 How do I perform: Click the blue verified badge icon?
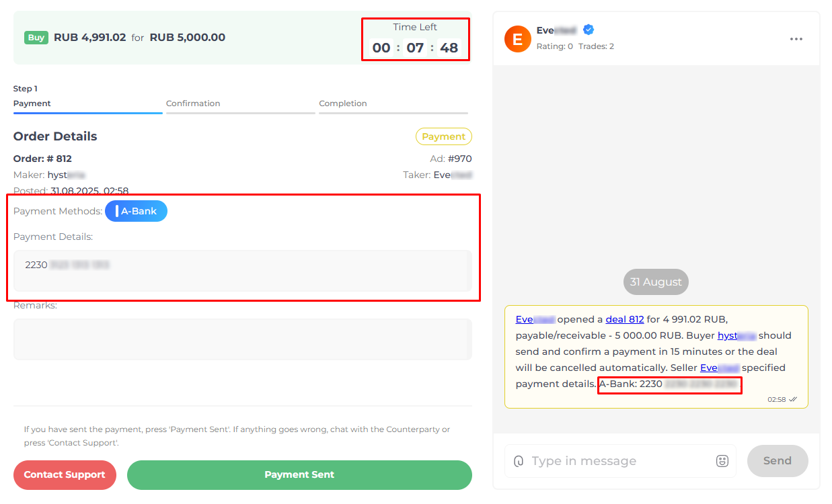[x=589, y=30]
